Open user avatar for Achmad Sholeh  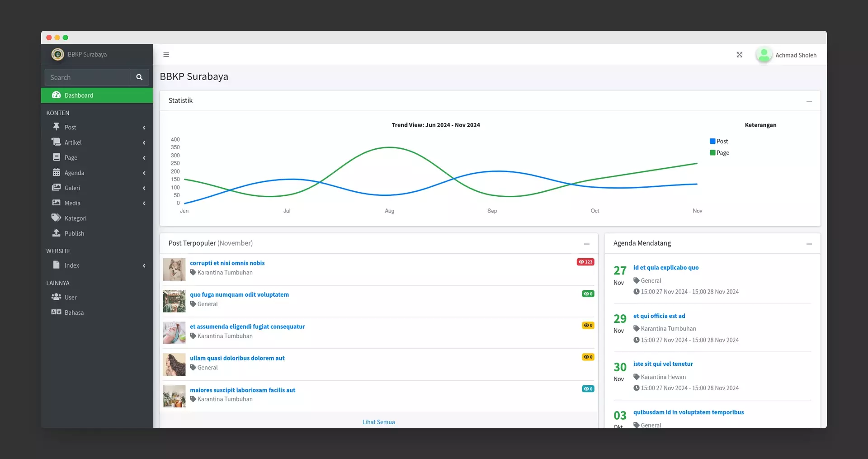point(764,55)
